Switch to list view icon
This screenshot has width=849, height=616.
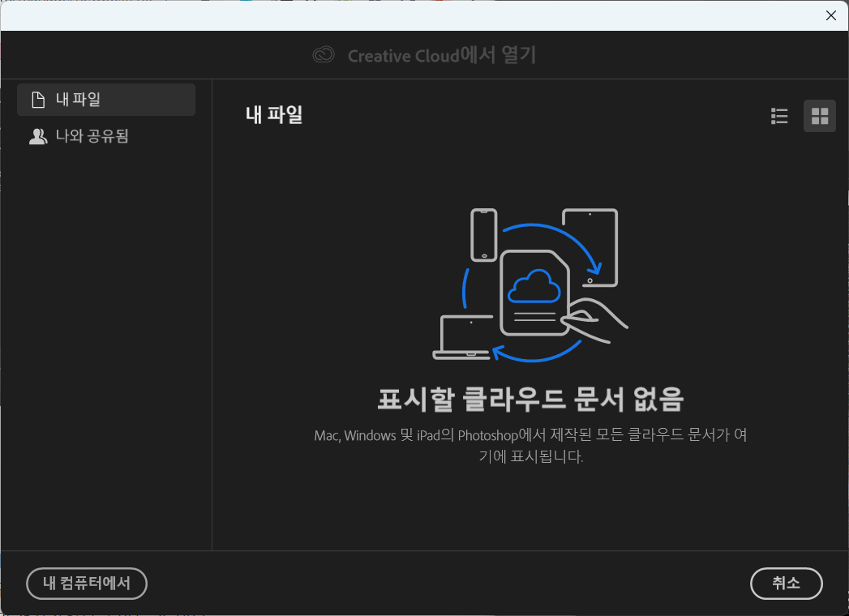pyautogui.click(x=779, y=116)
